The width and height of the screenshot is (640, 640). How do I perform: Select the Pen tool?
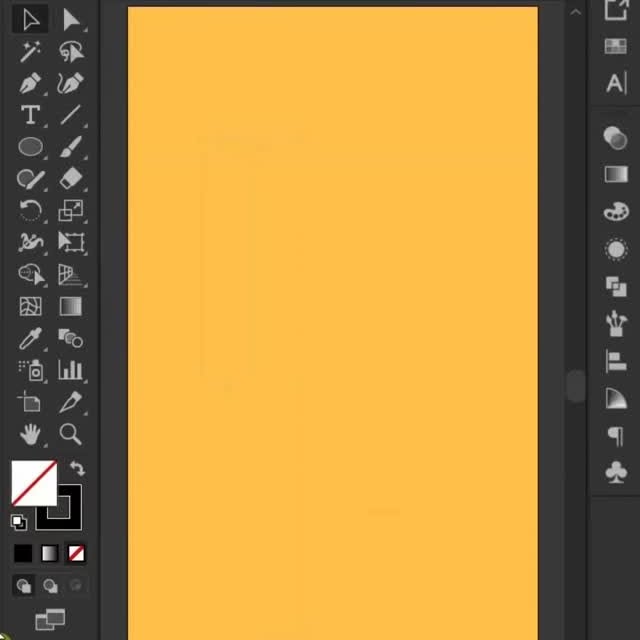click(x=30, y=83)
